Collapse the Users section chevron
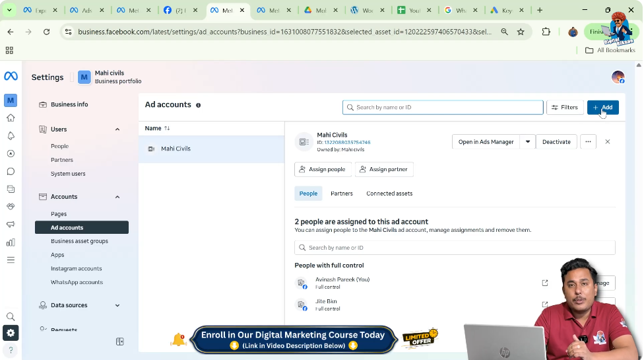The width and height of the screenshot is (644, 360). (117, 129)
